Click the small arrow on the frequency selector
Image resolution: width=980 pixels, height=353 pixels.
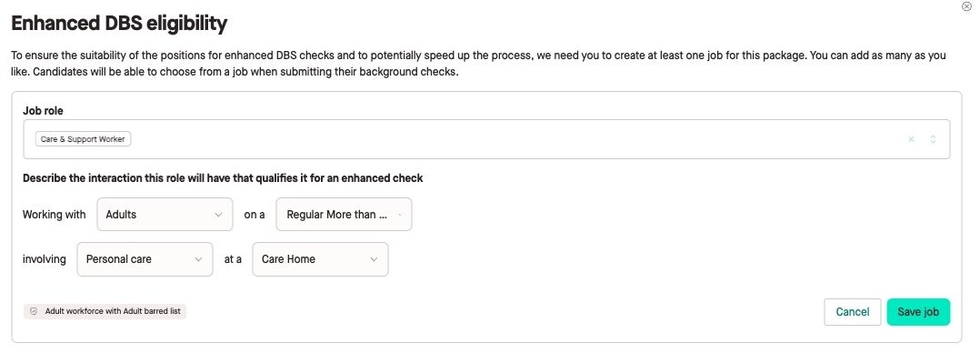click(x=399, y=215)
